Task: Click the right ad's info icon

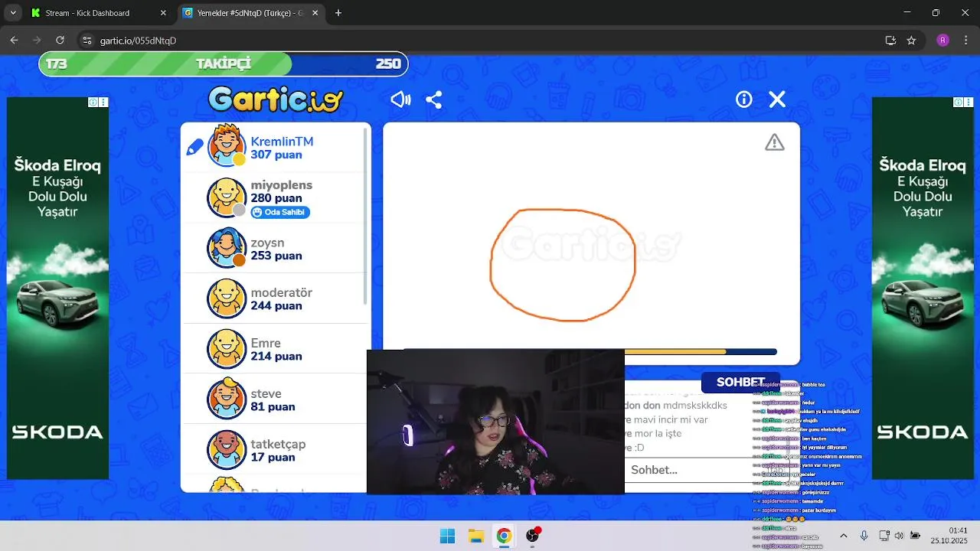Action: (958, 103)
